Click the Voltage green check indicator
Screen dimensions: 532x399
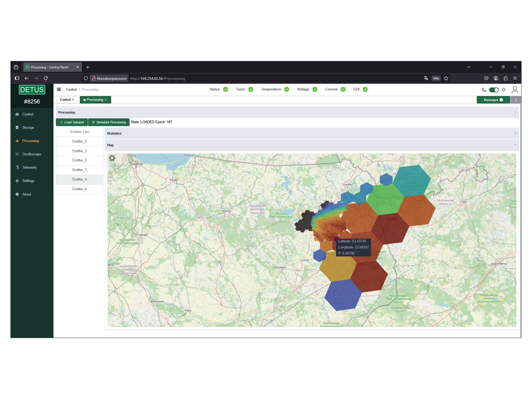pyautogui.click(x=315, y=89)
